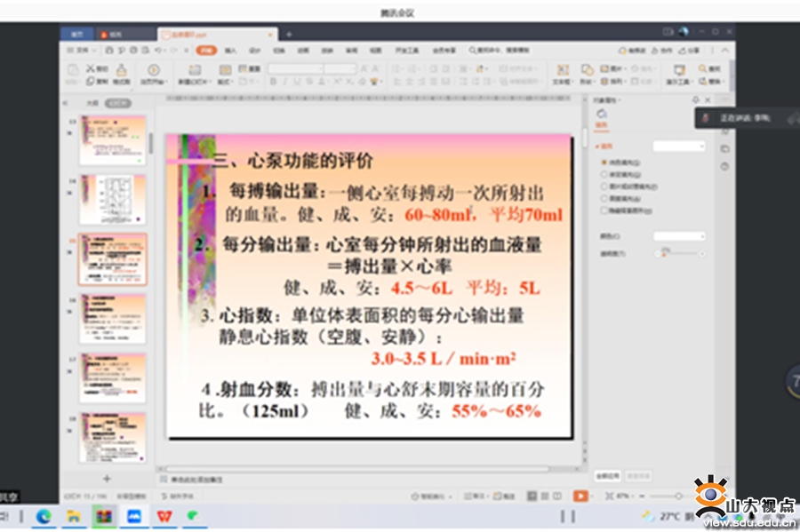Image resolution: width=800 pixels, height=532 pixels.
Task: Pin the Object Properties panel
Action: click(695, 100)
